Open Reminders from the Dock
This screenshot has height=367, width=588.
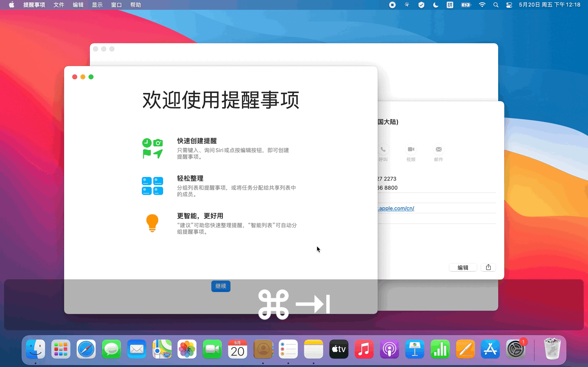pos(288,349)
